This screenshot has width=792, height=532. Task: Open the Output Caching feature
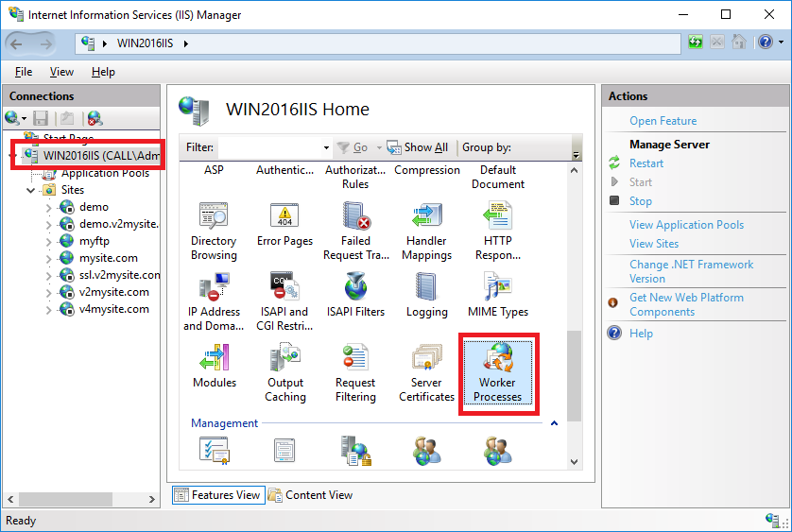[284, 372]
